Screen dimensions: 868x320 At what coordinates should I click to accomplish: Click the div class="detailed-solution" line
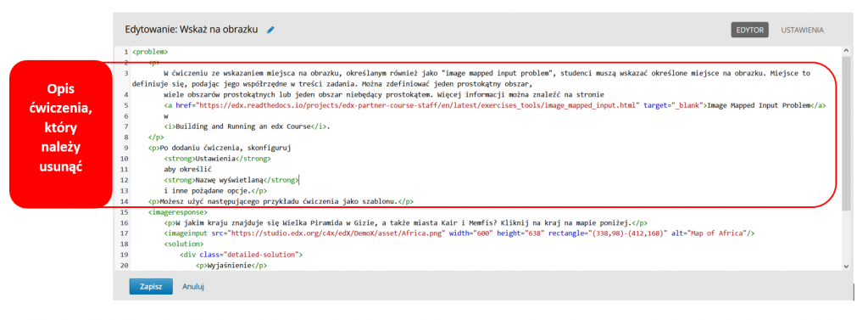[242, 255]
